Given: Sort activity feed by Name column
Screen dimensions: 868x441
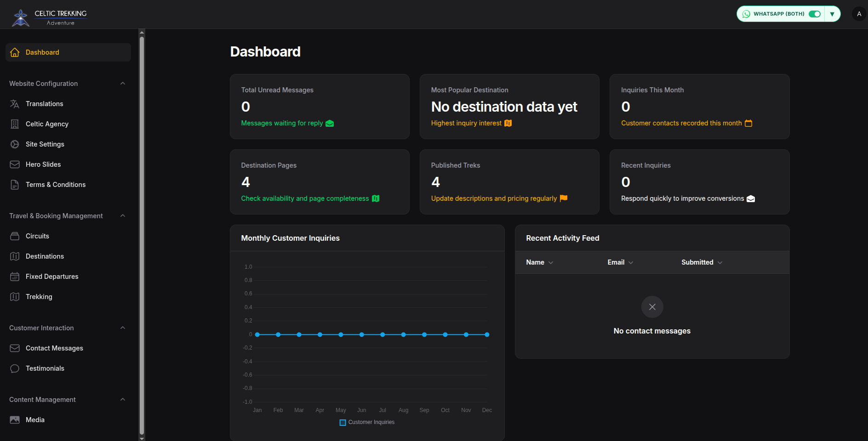Looking at the screenshot, I should 540,262.
